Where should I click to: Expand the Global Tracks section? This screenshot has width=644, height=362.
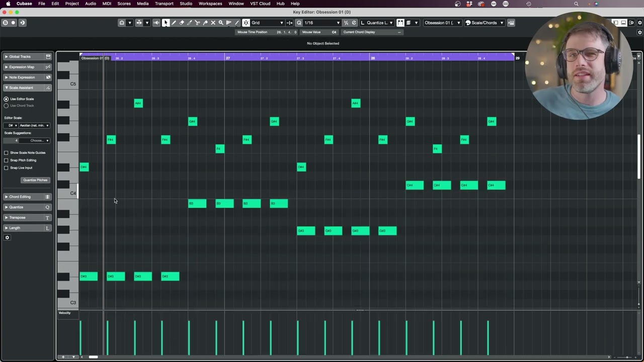pos(27,57)
